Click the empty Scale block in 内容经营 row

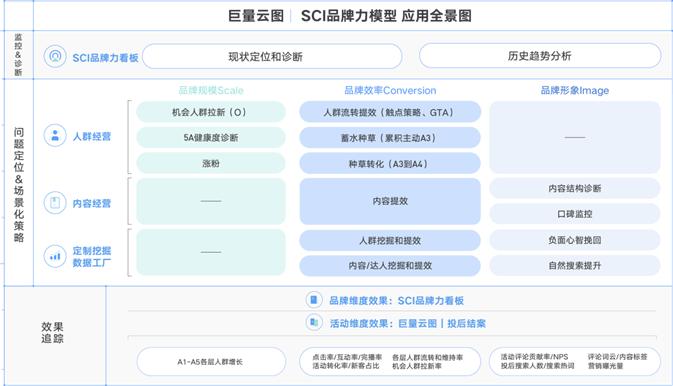211,201
